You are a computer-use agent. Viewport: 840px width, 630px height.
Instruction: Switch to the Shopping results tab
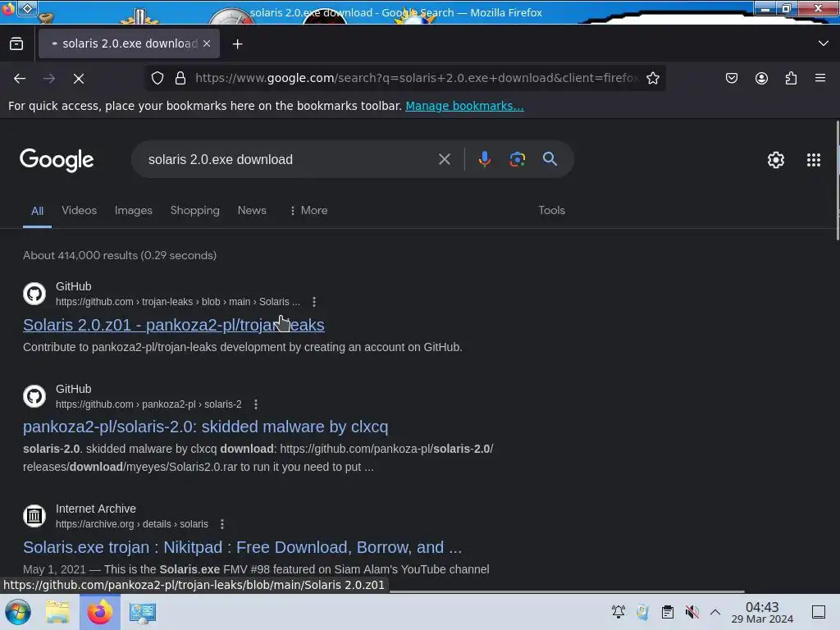pyautogui.click(x=195, y=211)
